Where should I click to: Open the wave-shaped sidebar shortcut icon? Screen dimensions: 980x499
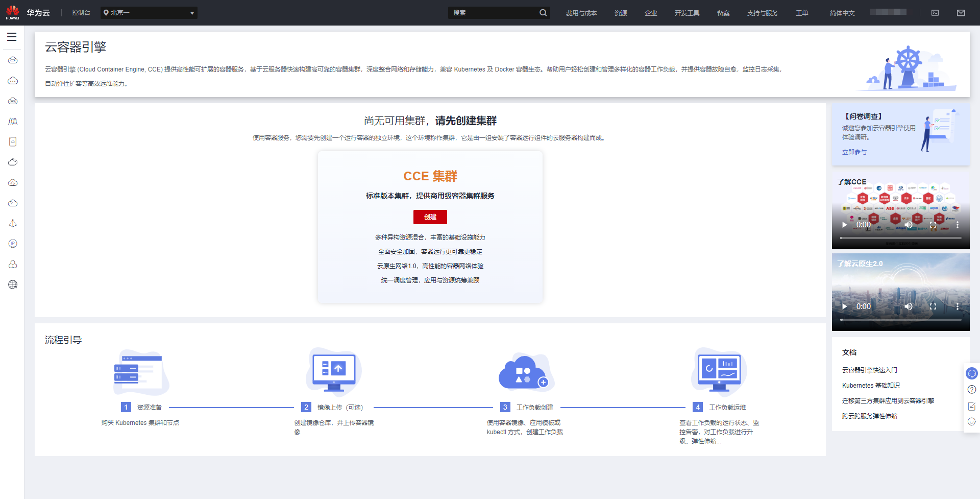point(13,121)
